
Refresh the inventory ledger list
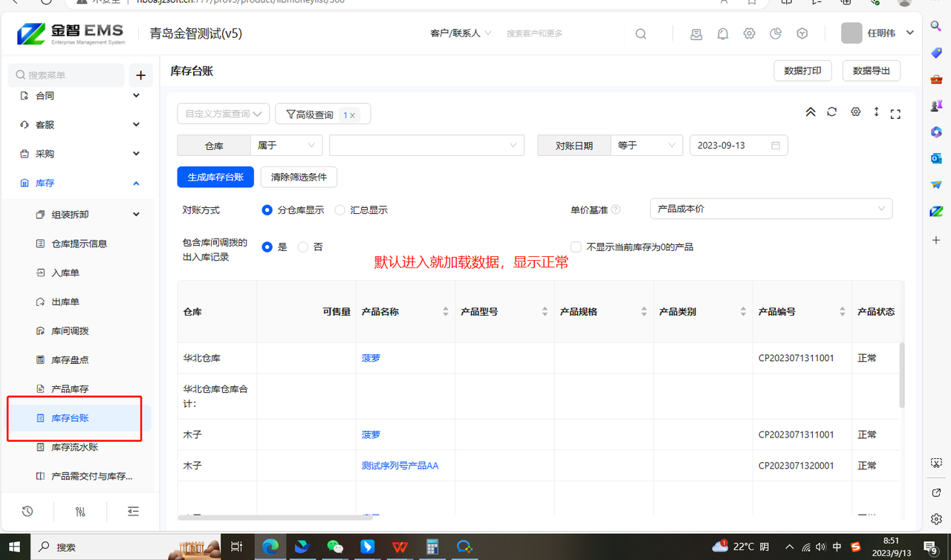tap(832, 112)
